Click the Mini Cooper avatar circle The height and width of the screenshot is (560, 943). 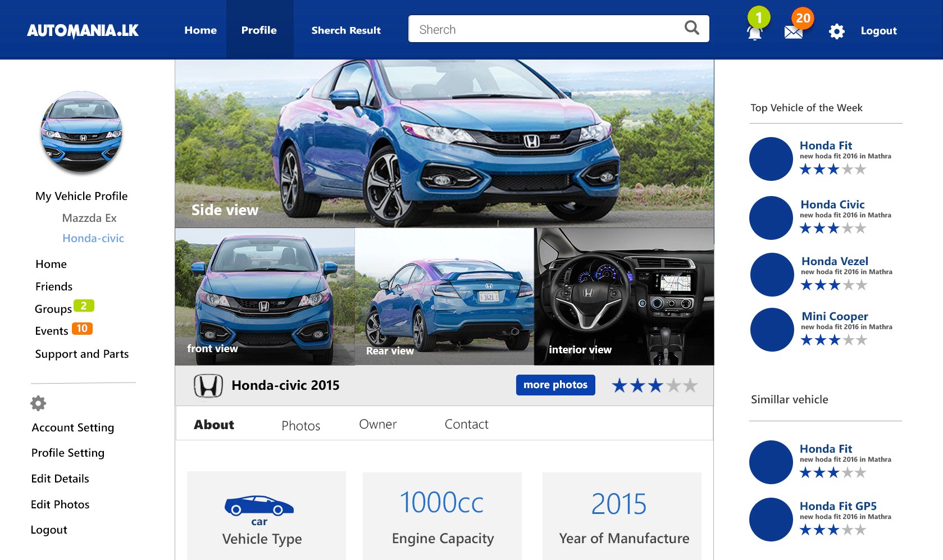[772, 330]
